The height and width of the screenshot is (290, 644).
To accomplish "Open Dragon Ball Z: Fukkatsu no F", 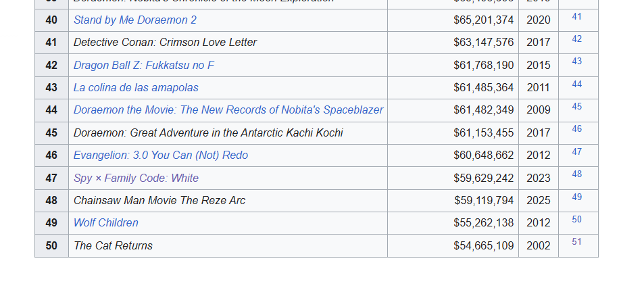I will point(143,66).
